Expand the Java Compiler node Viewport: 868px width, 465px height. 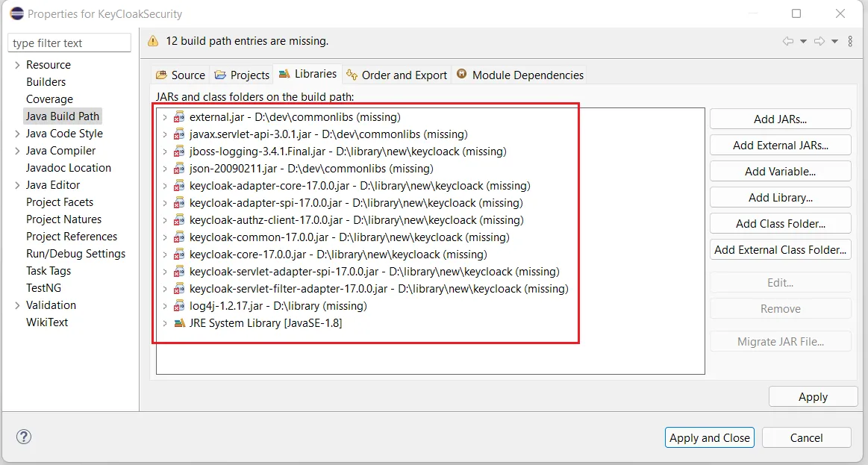pyautogui.click(x=17, y=151)
